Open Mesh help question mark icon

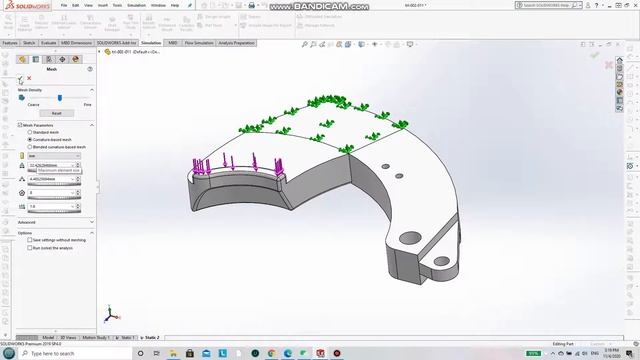pyautogui.click(x=90, y=69)
